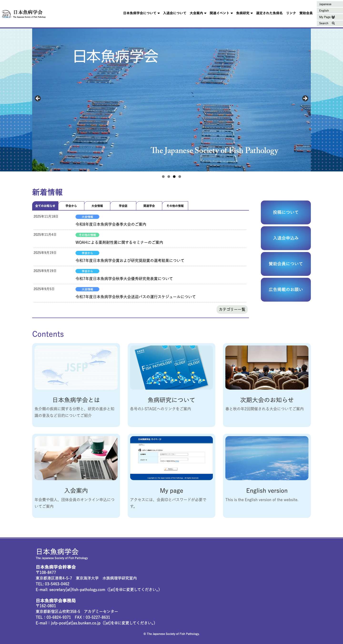
Task: Click the JSFP logo in header
Action: pos(24,14)
